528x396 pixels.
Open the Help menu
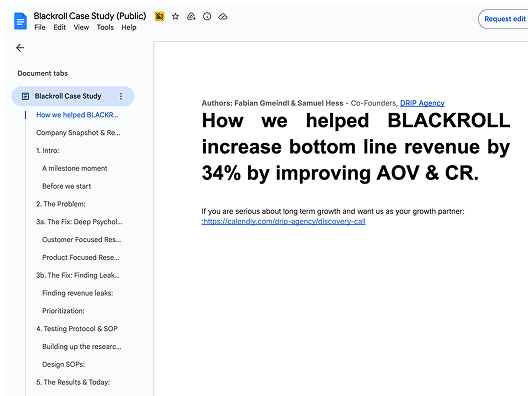pyautogui.click(x=129, y=27)
